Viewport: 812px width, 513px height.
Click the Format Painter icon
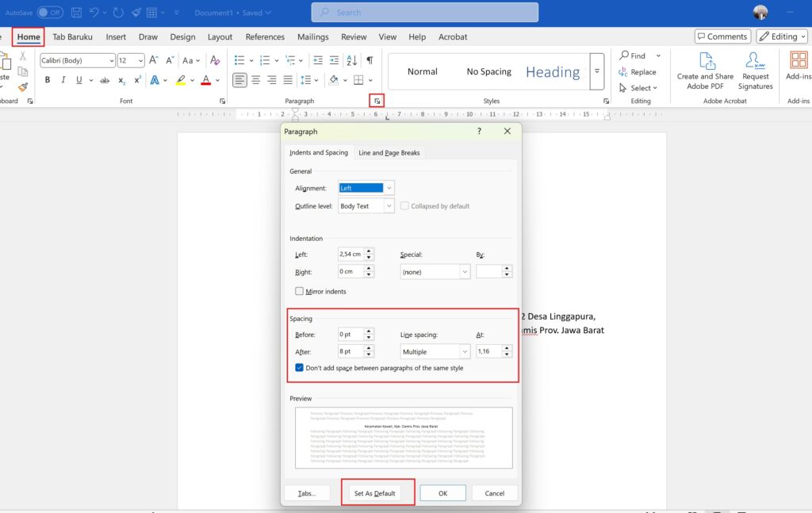coord(23,87)
